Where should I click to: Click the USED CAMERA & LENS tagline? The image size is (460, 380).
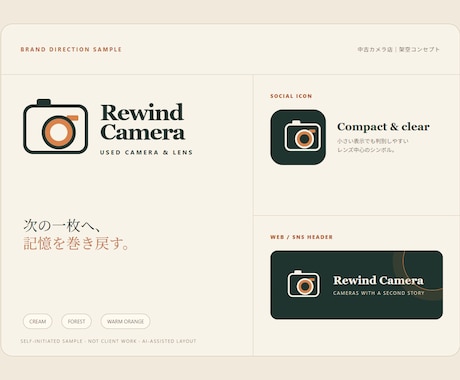click(x=146, y=152)
